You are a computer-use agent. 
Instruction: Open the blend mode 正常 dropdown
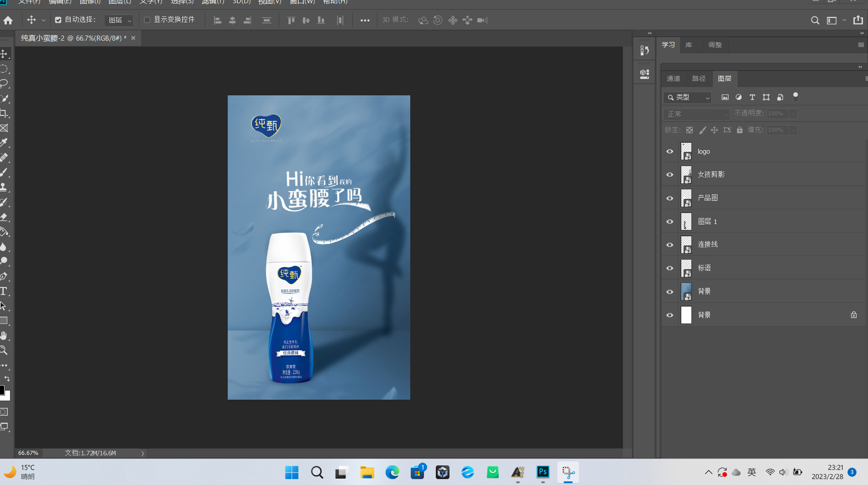coord(696,114)
